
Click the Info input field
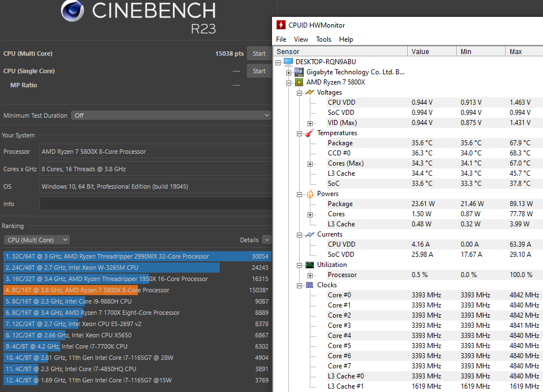coord(155,204)
